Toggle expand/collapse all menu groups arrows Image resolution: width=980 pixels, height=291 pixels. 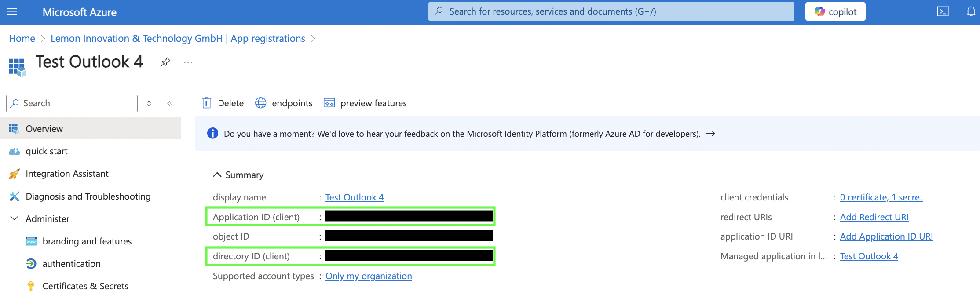click(x=149, y=103)
